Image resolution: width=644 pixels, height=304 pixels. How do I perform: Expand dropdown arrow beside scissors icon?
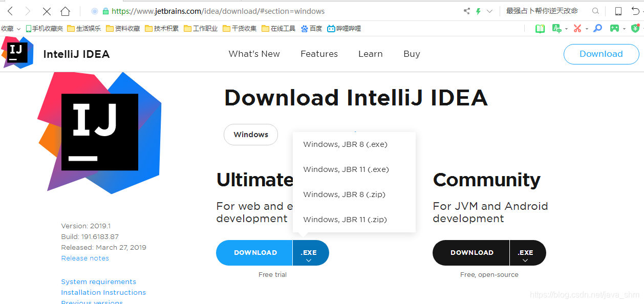click(587, 29)
